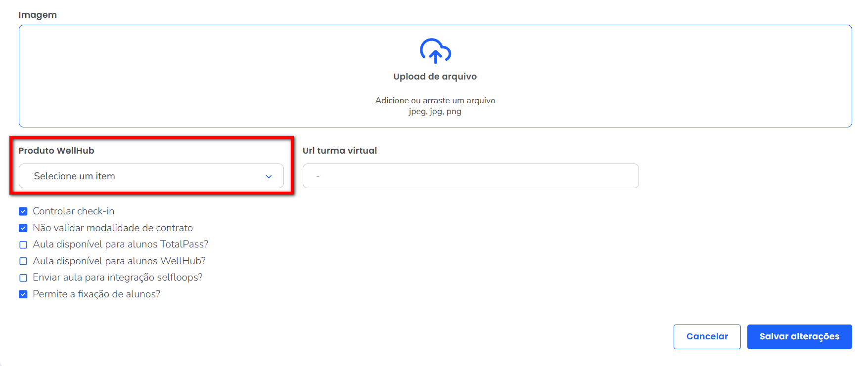This screenshot has height=366, width=868.
Task: Toggle Não validar modalidade de contrato checkbox
Action: click(x=23, y=228)
